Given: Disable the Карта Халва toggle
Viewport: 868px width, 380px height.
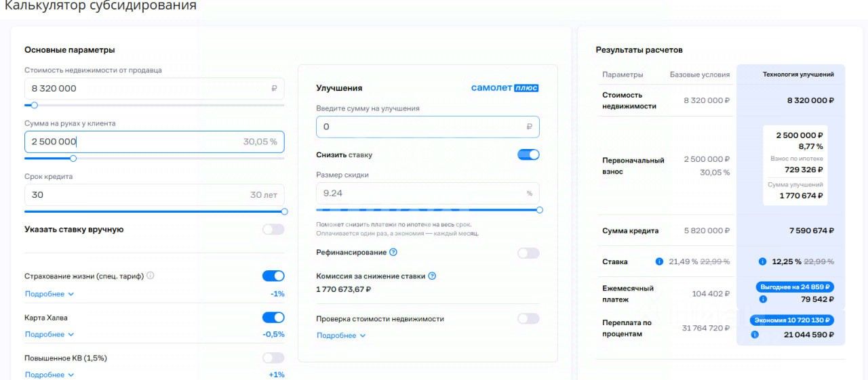Looking at the screenshot, I should tap(273, 318).
